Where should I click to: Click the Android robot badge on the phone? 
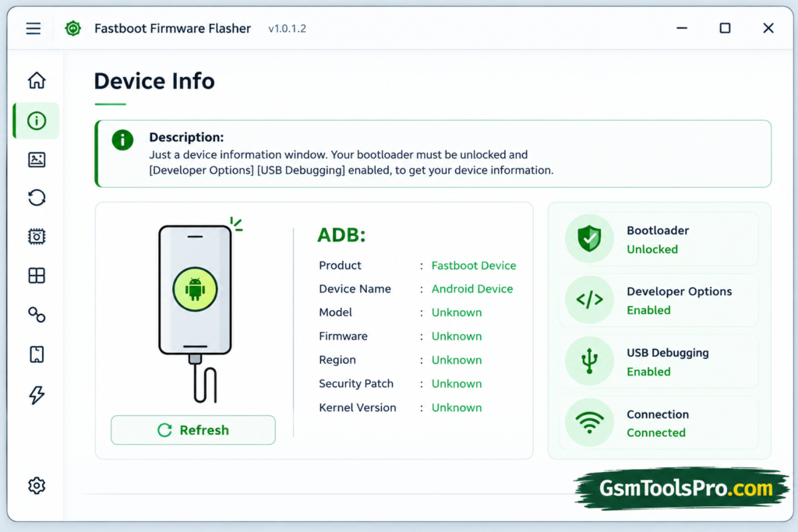click(x=195, y=290)
